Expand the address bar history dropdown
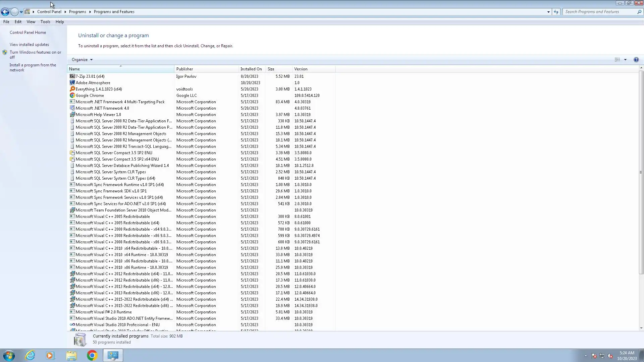 548,12
